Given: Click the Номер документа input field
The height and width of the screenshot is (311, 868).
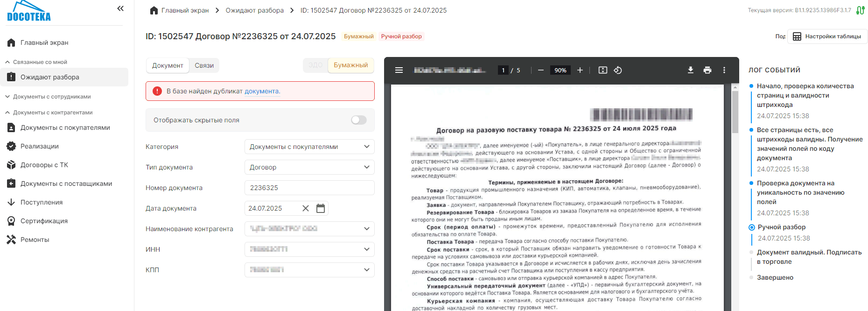Looking at the screenshot, I should point(309,188).
